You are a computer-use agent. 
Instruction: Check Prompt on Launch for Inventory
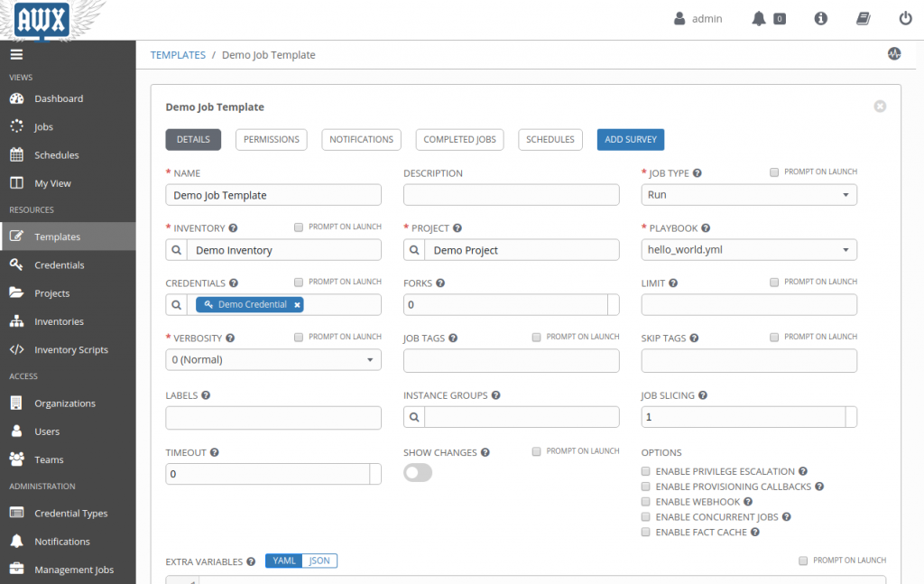click(299, 227)
